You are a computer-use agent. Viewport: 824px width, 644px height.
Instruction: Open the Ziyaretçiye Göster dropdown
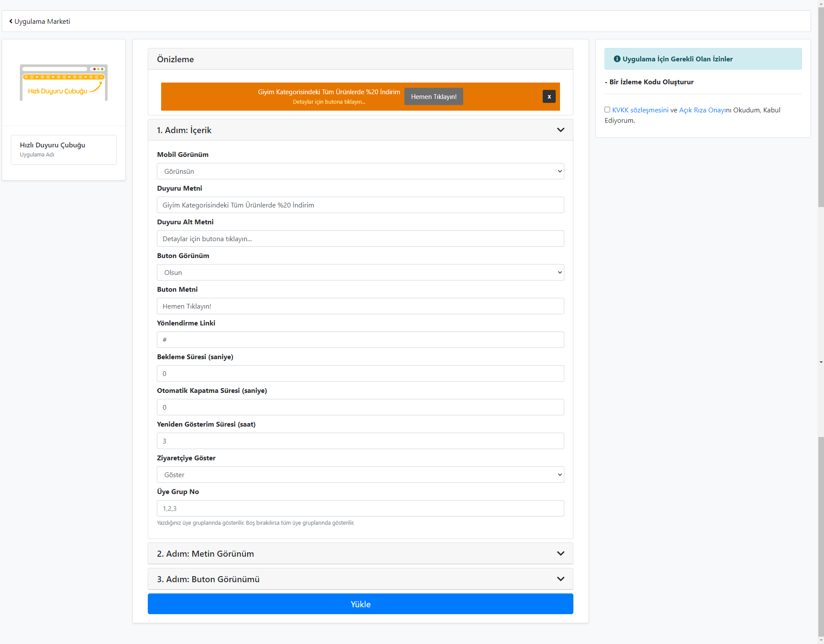pos(360,475)
